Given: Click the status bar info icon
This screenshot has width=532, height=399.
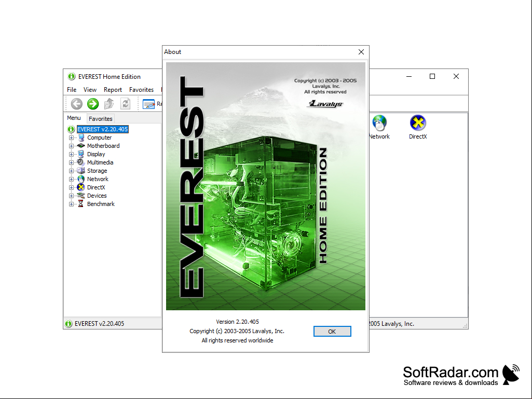Looking at the screenshot, I should click(x=69, y=324).
